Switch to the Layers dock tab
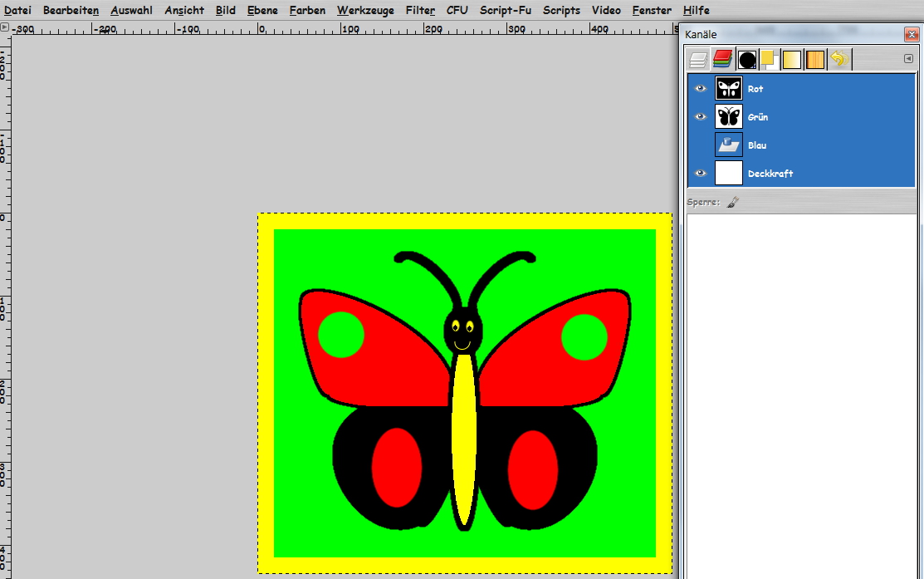This screenshot has height=579, width=924. pyautogui.click(x=699, y=60)
